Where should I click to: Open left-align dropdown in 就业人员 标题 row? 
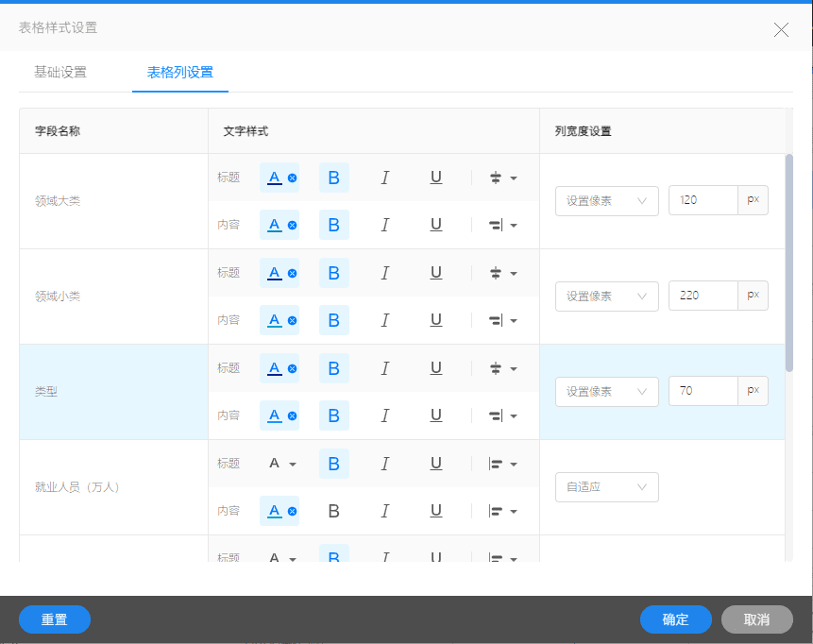pos(502,464)
